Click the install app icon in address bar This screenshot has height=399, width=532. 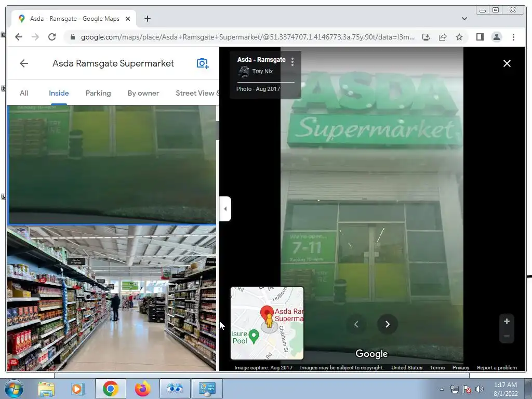pyautogui.click(x=426, y=37)
